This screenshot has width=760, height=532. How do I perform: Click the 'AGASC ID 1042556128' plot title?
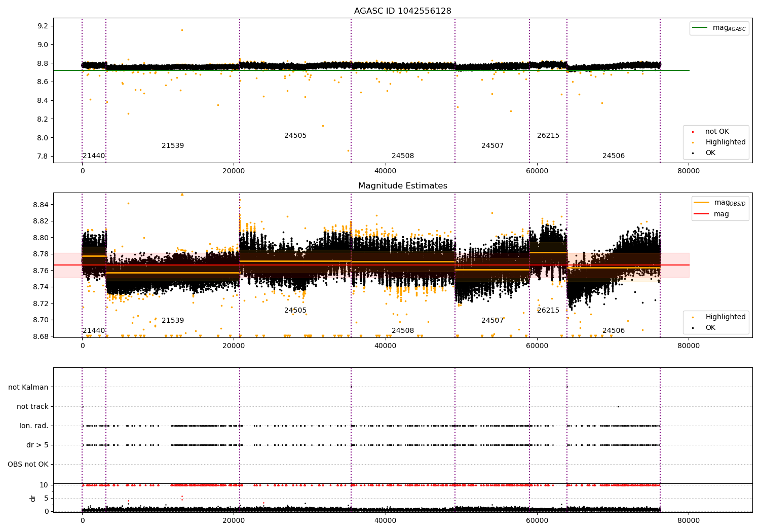pos(403,11)
